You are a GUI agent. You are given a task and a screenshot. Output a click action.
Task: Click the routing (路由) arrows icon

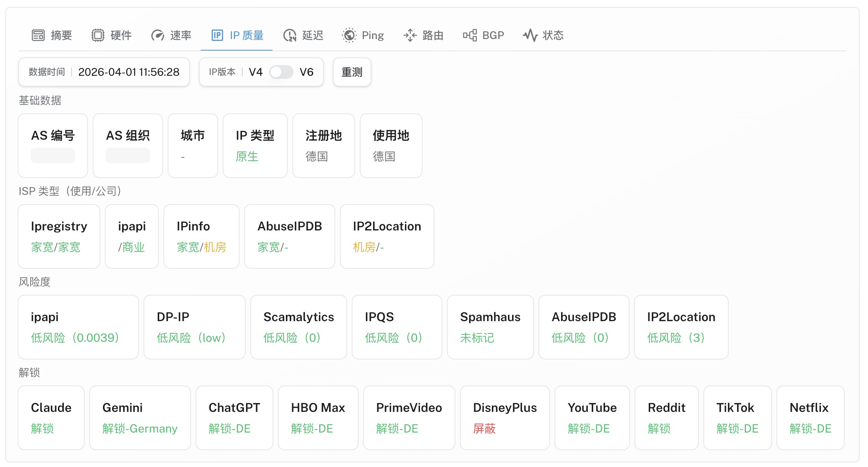pyautogui.click(x=410, y=35)
